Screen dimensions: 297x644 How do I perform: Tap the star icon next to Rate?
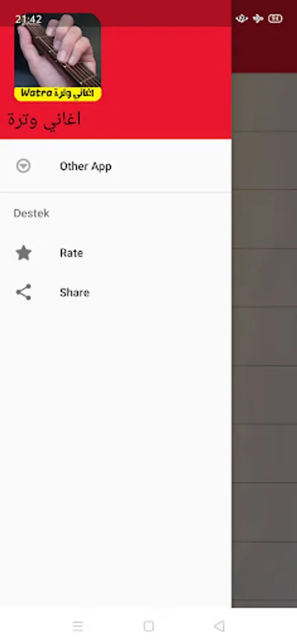click(24, 253)
